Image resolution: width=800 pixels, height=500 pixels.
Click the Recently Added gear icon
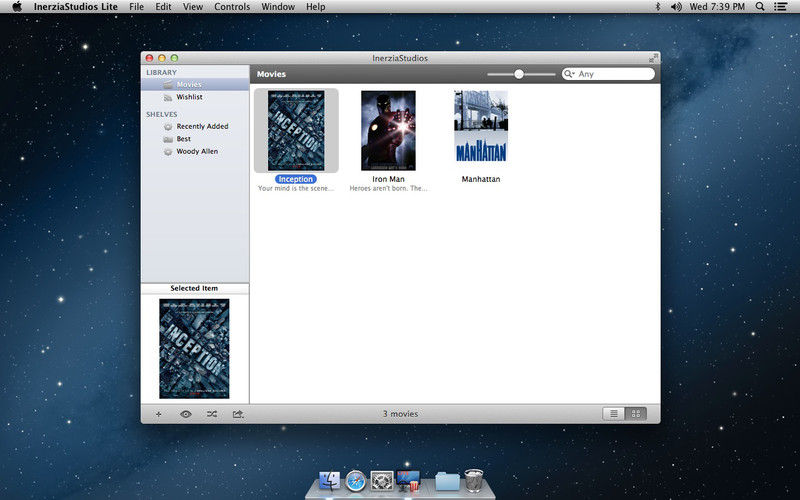168,127
